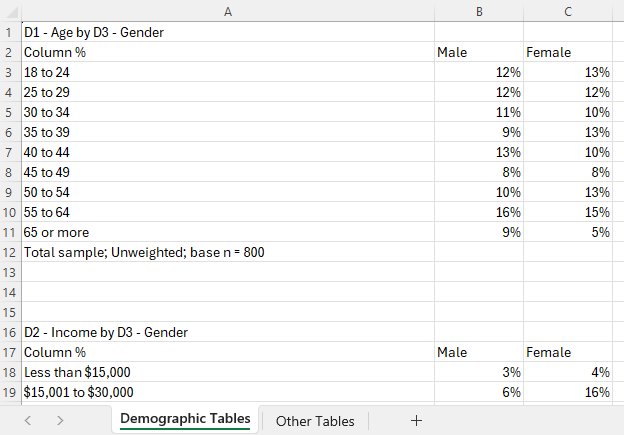Select row 1 header
The image size is (624, 435).
coord(9,32)
